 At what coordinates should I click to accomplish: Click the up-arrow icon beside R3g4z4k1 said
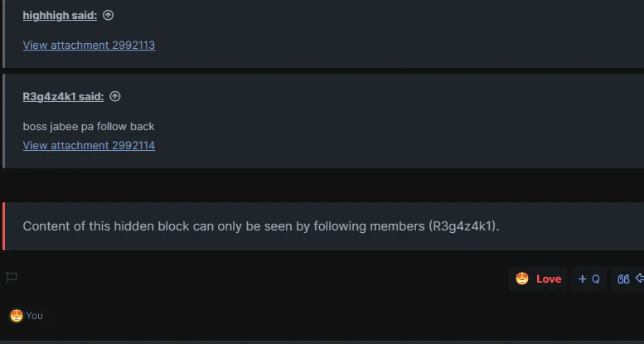(115, 97)
